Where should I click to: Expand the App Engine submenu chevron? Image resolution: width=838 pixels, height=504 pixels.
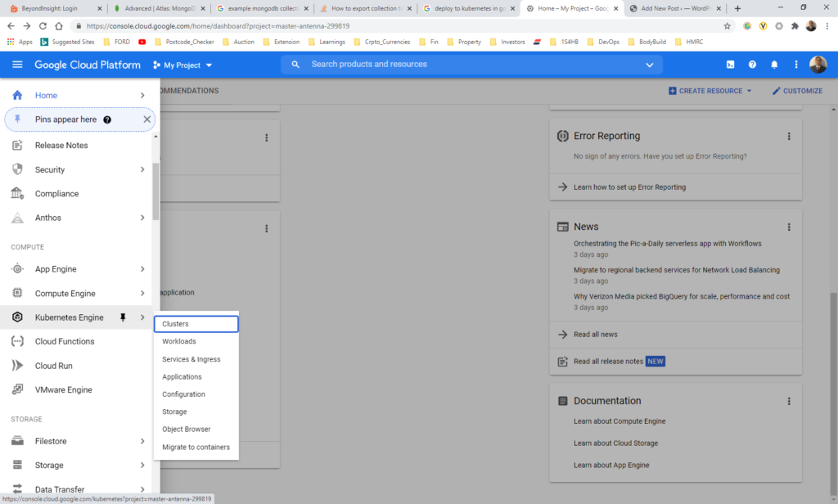tap(142, 269)
